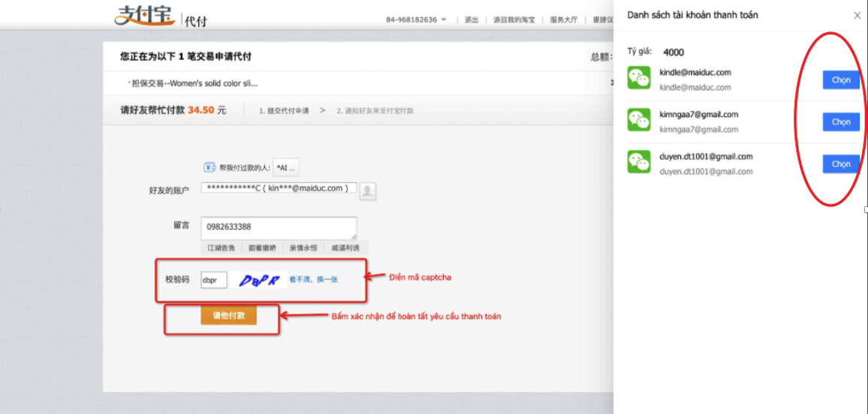Click the captcha code input field
The width and height of the screenshot is (868, 414).
click(214, 280)
